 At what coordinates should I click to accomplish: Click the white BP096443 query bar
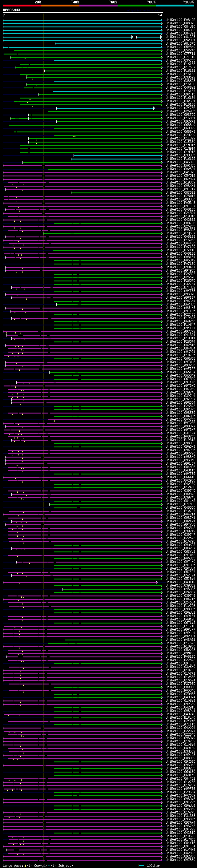coord(83,13)
